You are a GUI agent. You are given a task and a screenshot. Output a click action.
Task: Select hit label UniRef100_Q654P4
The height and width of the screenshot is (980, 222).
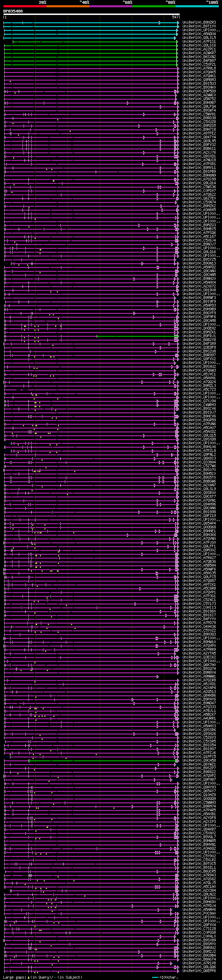pyautogui.click(x=199, y=523)
